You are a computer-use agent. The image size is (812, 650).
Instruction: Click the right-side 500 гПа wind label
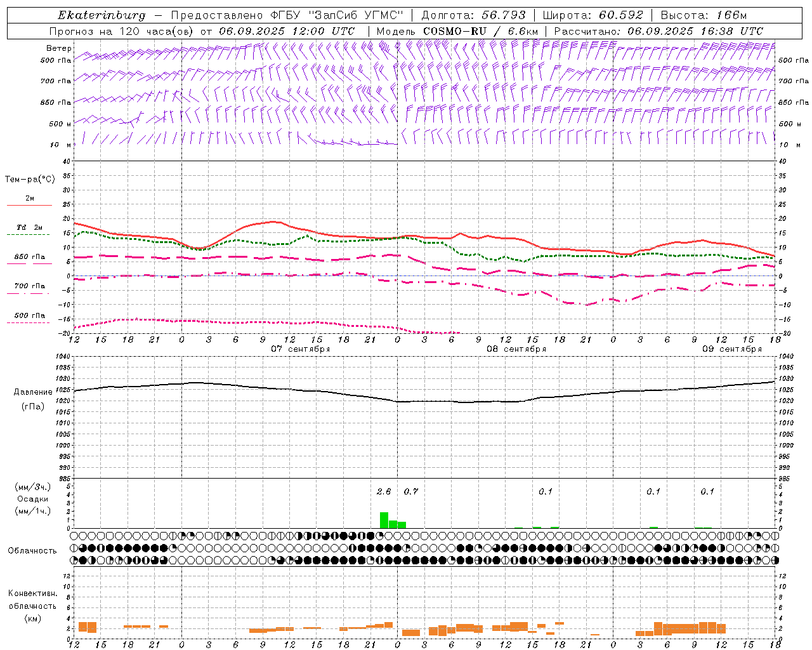point(794,60)
